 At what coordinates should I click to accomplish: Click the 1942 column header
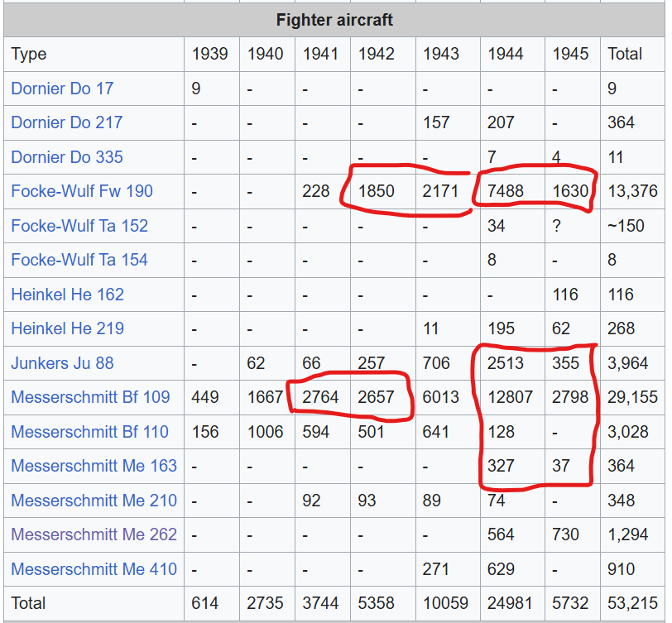point(382,54)
